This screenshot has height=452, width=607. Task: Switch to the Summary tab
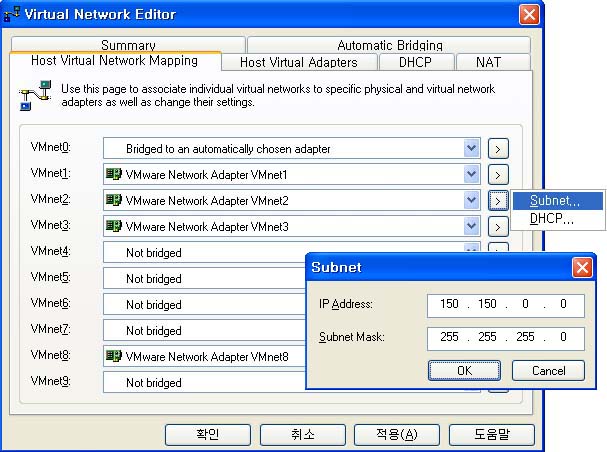click(x=128, y=45)
